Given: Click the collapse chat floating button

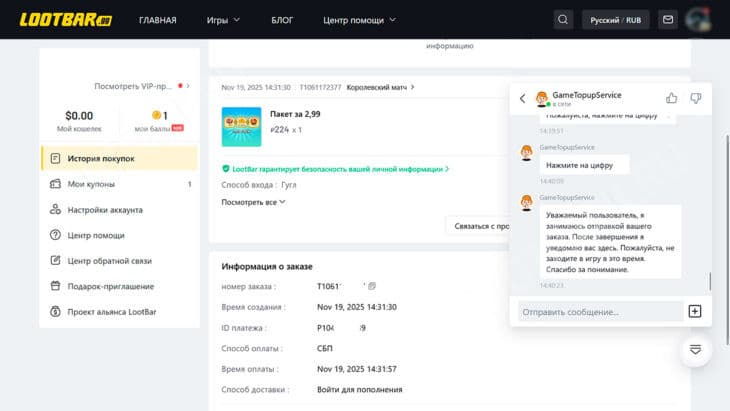Looking at the screenshot, I should [x=696, y=350].
